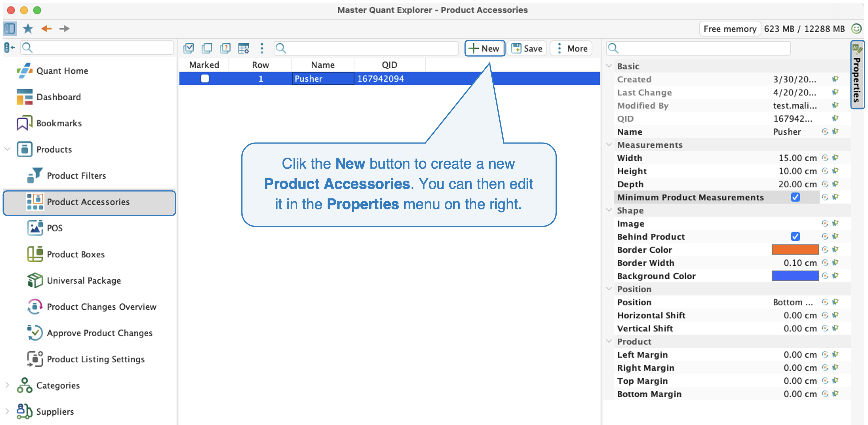This screenshot has width=868, height=425.
Task: Sort by the Name column header
Action: pos(322,65)
